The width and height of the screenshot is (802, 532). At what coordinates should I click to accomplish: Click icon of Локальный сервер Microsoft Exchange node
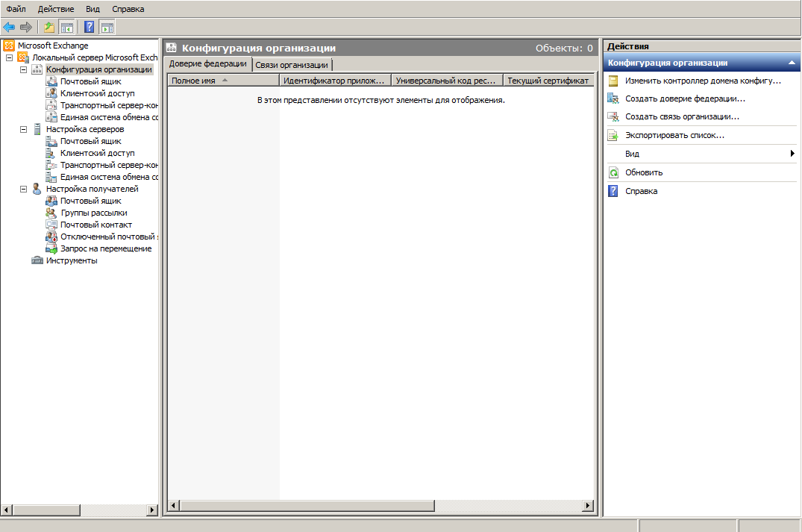23,57
